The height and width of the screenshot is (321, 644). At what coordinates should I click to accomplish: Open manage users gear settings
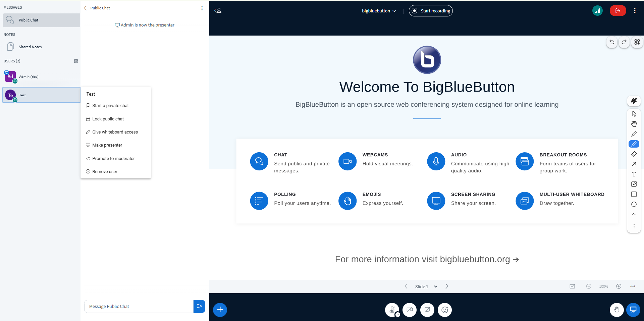tap(76, 61)
